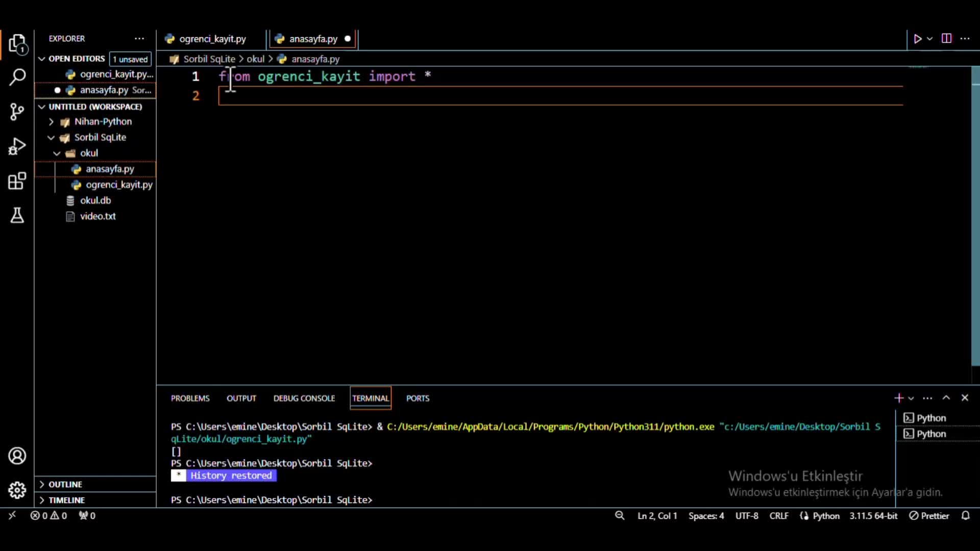Show errors and warnings count in status bar
Viewport: 980px width, 551px height.
(48, 516)
